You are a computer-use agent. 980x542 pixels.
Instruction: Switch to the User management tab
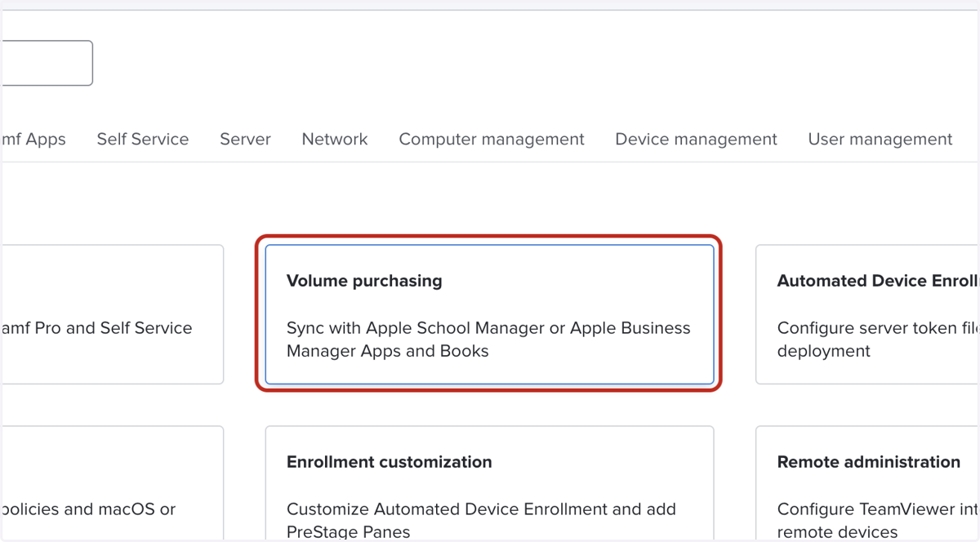pos(880,140)
